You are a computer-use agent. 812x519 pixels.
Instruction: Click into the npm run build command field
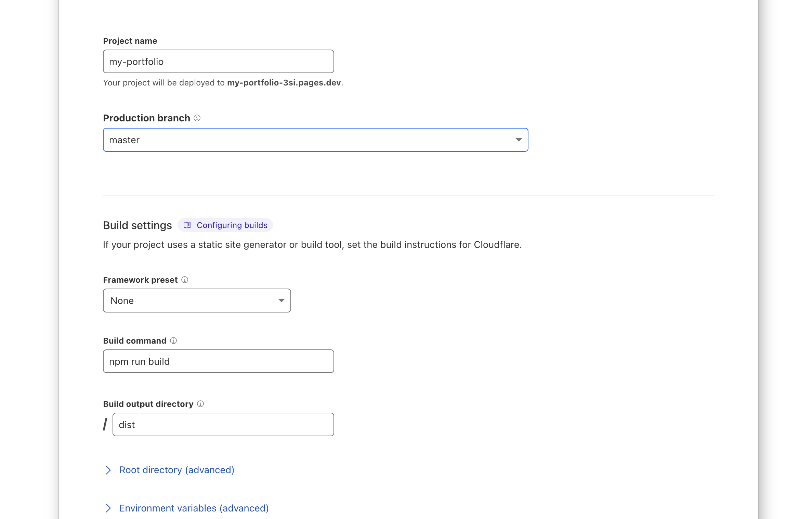(218, 361)
